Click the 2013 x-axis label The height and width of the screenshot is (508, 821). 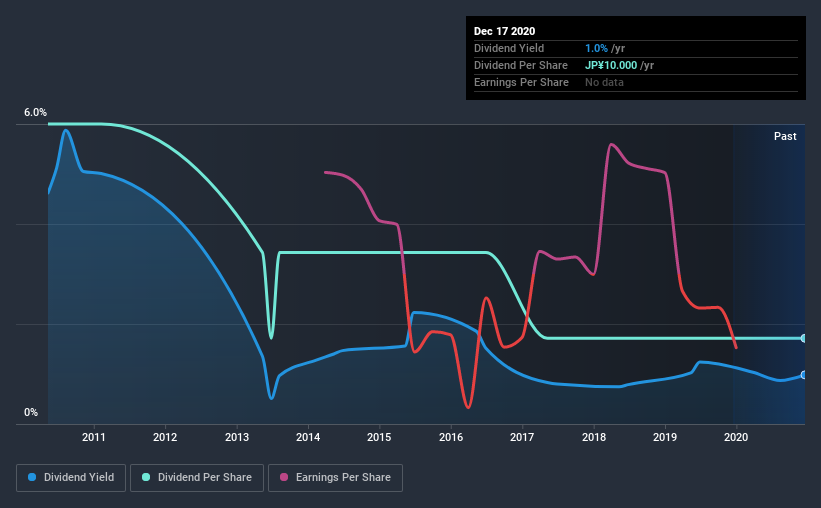[237, 437]
